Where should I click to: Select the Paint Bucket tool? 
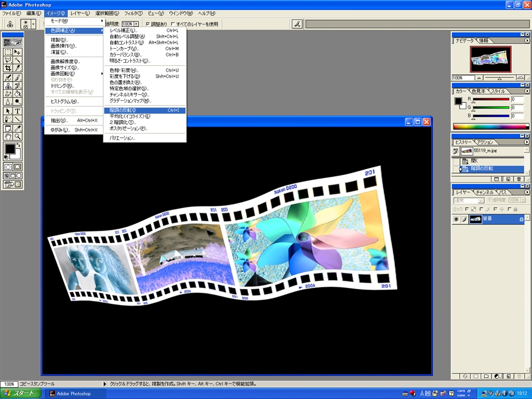coord(17,94)
